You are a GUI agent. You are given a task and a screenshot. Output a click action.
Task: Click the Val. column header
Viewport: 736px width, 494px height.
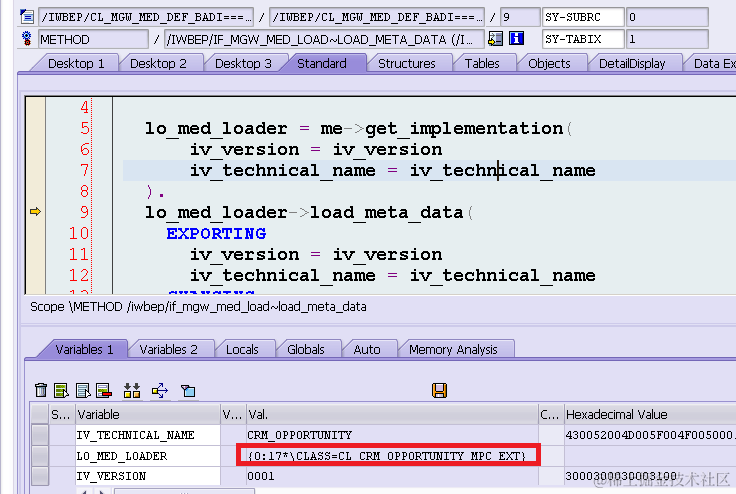click(x=391, y=415)
